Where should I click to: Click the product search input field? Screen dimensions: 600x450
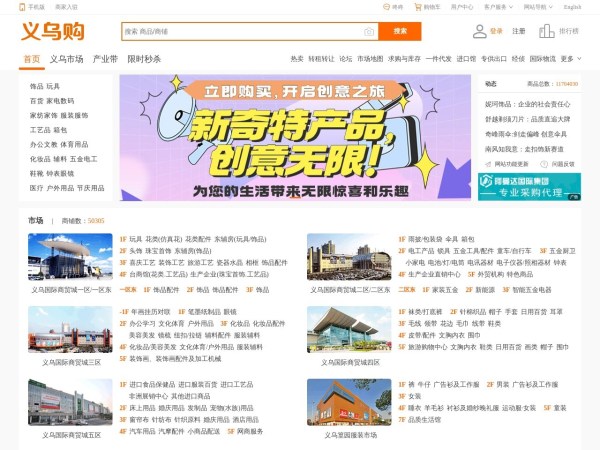240,32
